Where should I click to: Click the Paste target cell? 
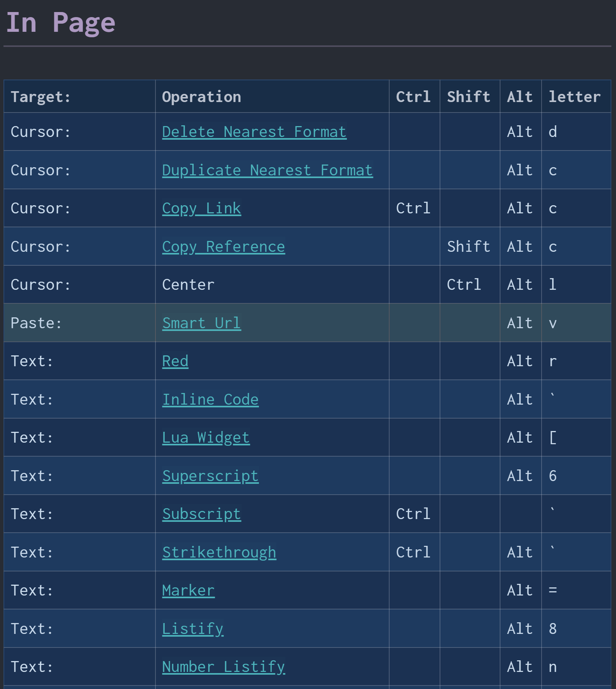[x=36, y=323]
